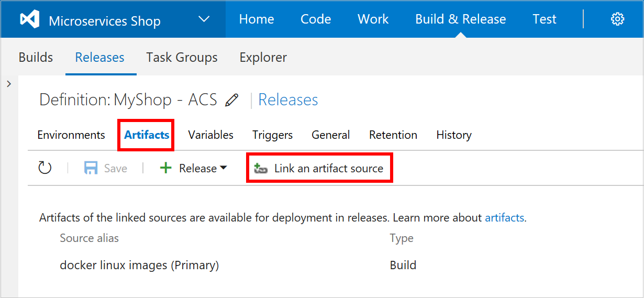The width and height of the screenshot is (644, 298).
Task: View the History tab
Action: (x=454, y=135)
